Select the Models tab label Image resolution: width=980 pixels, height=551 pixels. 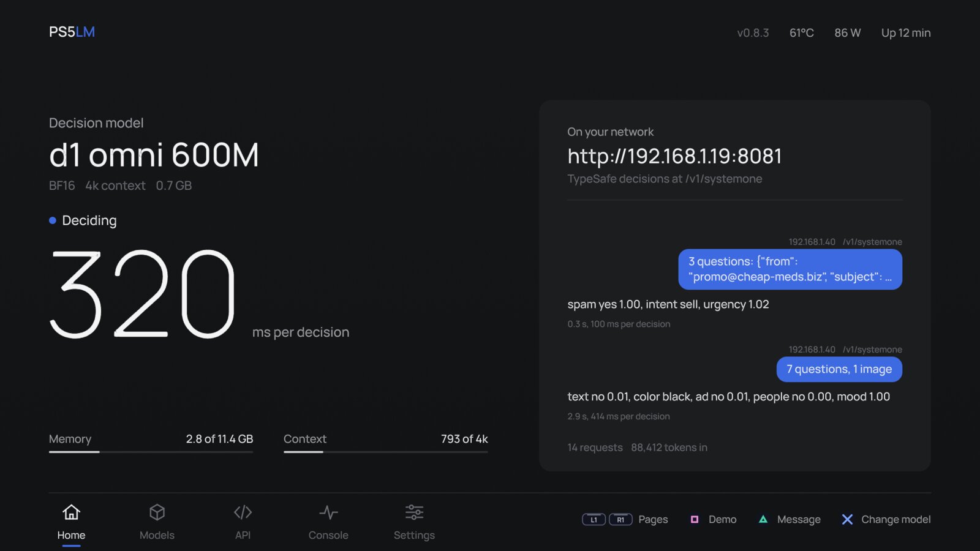pos(157,535)
